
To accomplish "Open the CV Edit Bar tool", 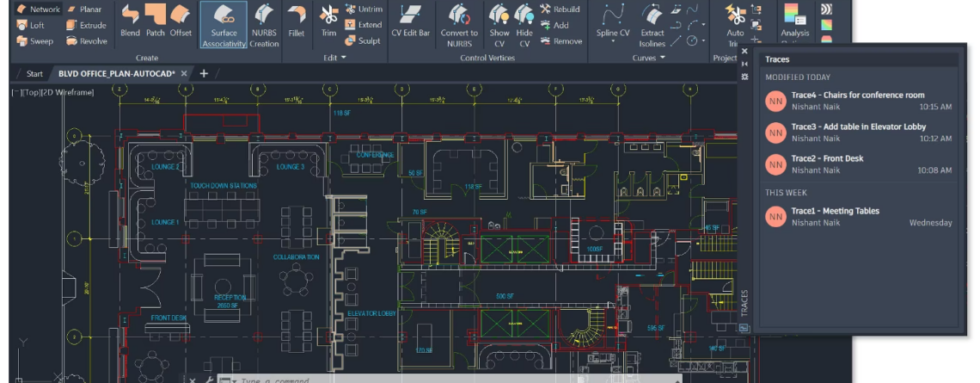I will [x=410, y=21].
